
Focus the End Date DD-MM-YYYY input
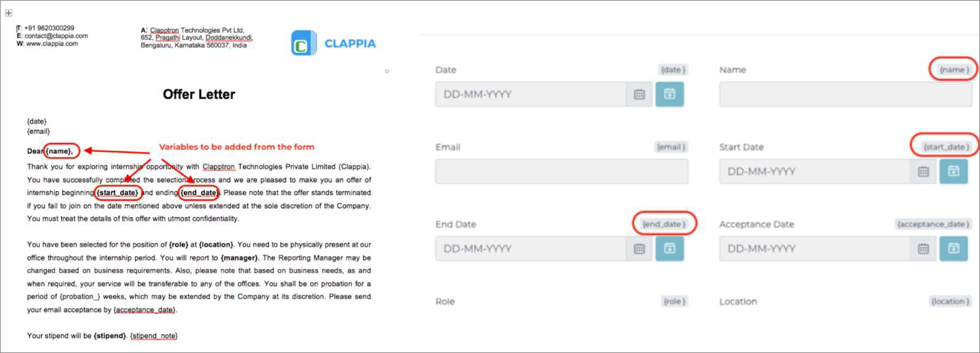(x=530, y=249)
